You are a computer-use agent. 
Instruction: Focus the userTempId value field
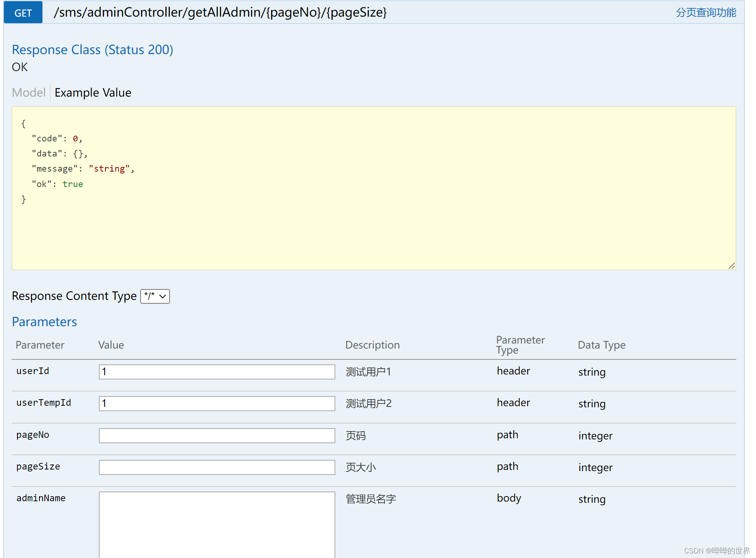[x=217, y=403]
